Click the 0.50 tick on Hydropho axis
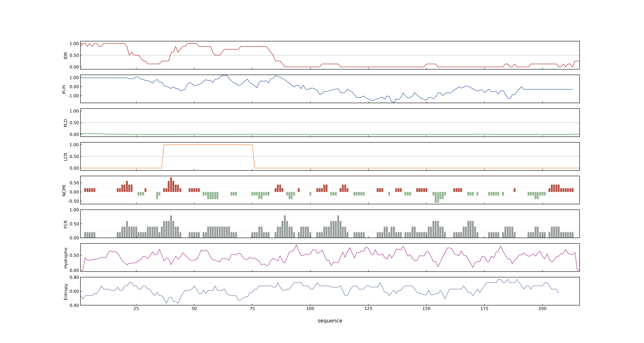Viewport: 644px width, 343px height. 74,255
